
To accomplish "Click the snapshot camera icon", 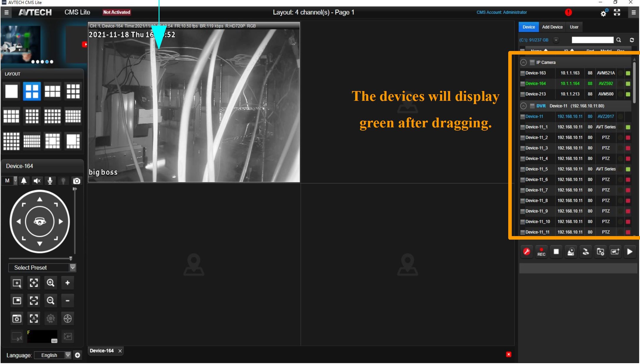I will point(77,181).
